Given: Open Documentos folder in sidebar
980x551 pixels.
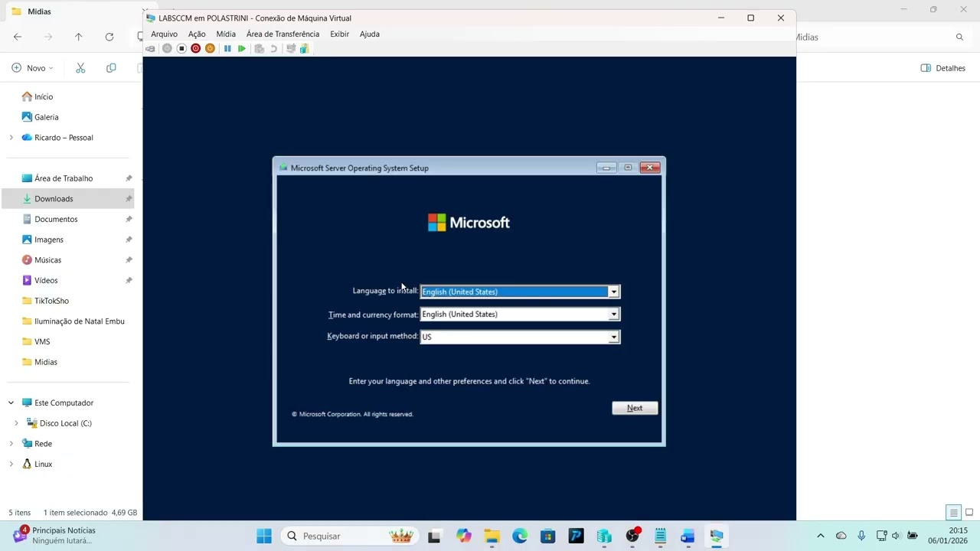Looking at the screenshot, I should coord(56,219).
